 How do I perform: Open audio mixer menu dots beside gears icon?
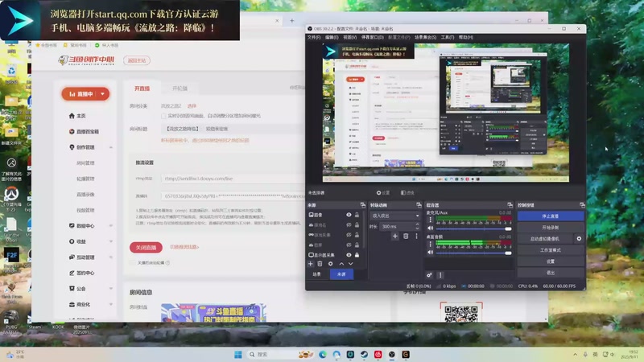point(440,275)
